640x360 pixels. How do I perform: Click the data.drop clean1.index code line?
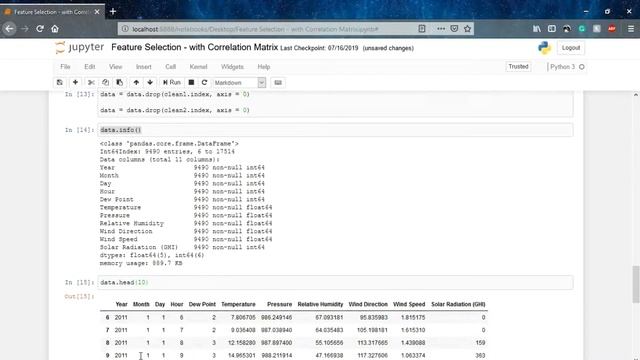(175, 94)
